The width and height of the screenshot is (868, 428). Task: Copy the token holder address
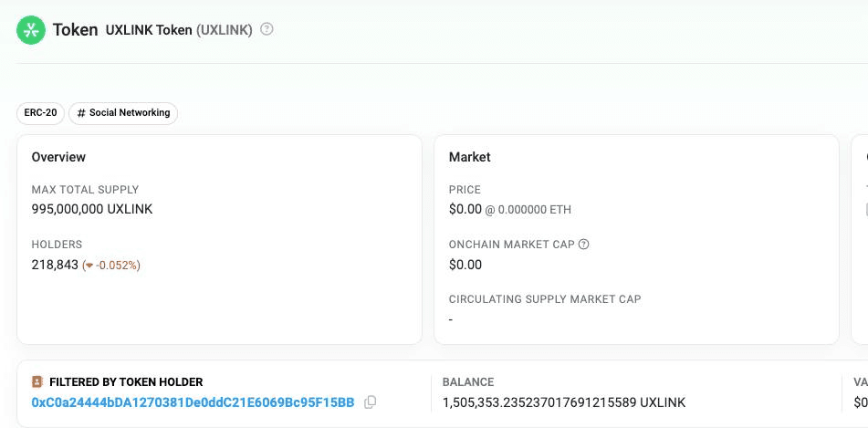(x=370, y=402)
